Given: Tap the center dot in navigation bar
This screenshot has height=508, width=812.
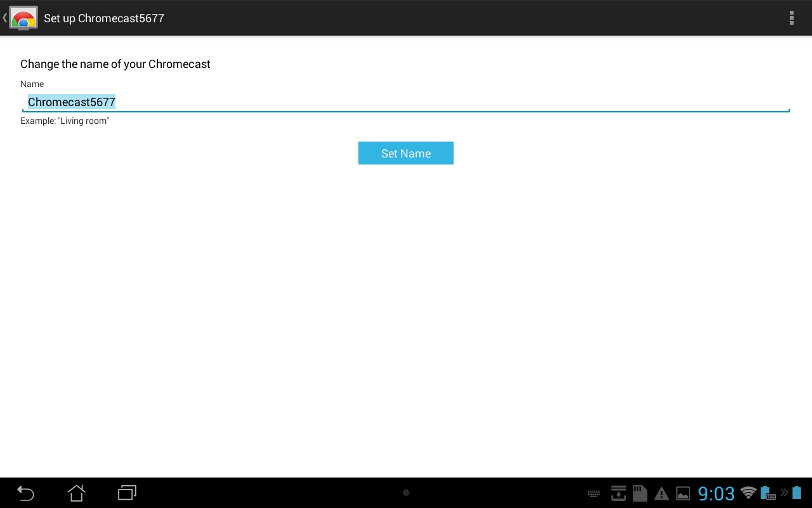Looking at the screenshot, I should (406, 493).
